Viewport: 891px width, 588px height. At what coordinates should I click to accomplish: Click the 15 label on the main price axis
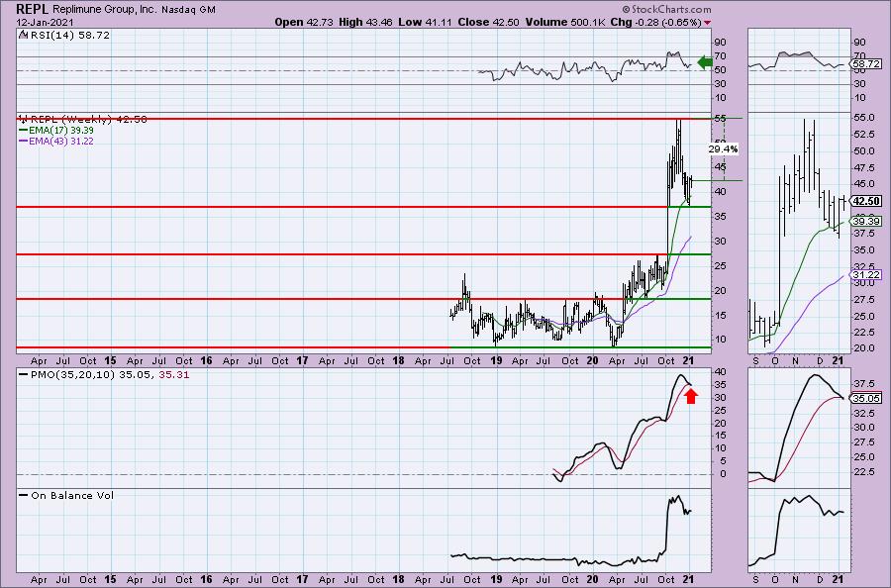coord(720,316)
